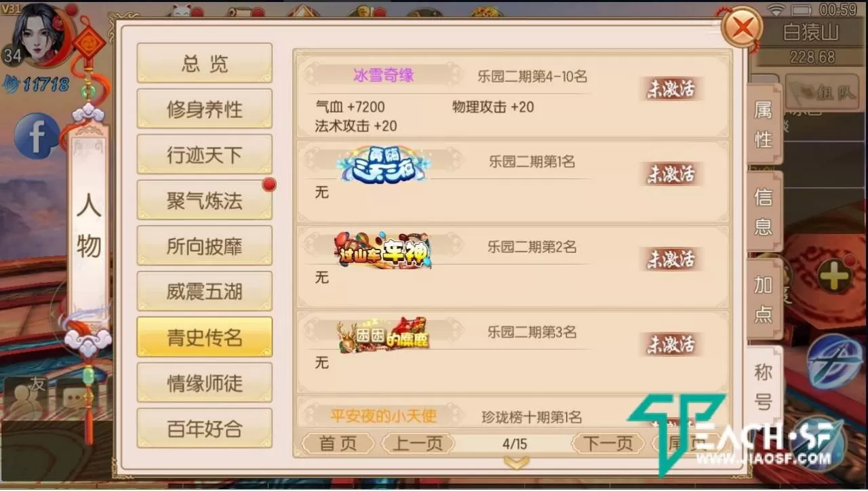Viewport: 868px width, 491px height.
Task: Switch to the 属性 side tab
Action: pyautogui.click(x=764, y=124)
